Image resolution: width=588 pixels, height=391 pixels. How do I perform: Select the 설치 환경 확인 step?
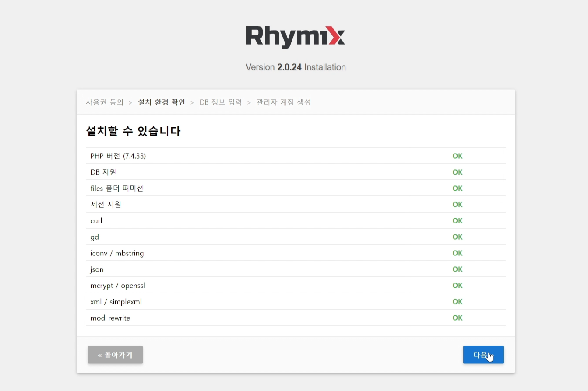[x=162, y=102]
